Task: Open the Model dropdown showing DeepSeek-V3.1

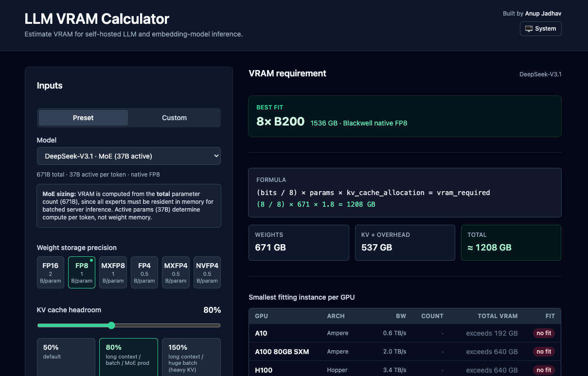Action: [129, 156]
